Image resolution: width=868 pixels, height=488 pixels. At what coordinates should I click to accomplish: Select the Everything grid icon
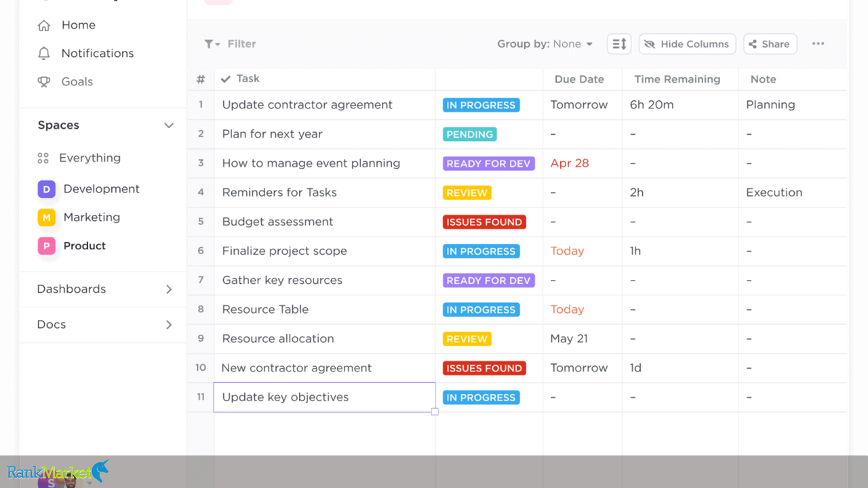click(x=43, y=158)
